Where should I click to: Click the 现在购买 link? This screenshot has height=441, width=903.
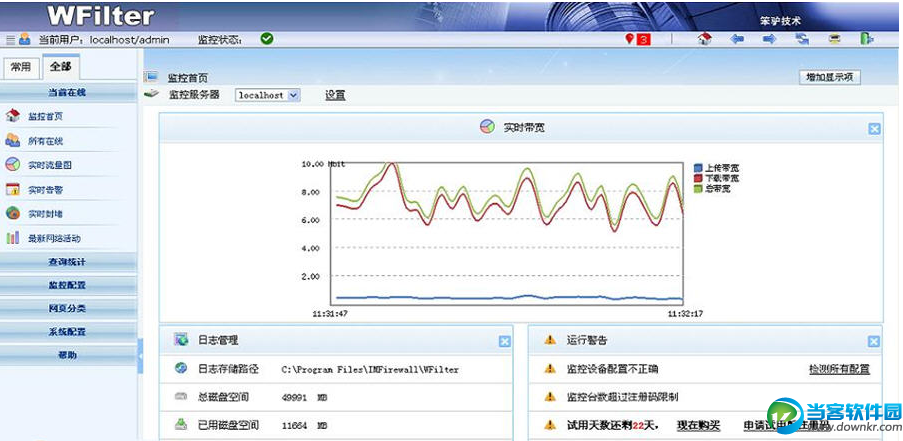click(698, 425)
